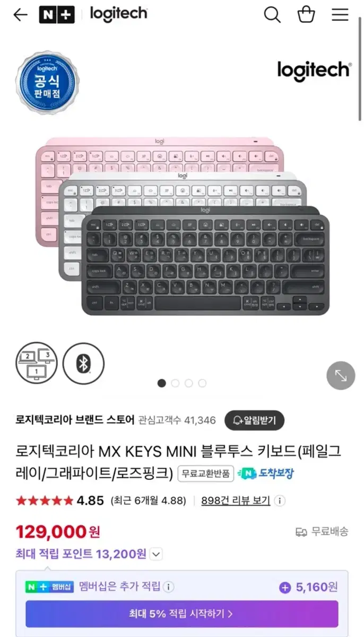Tap the 알림받기 notification button
The image size is (364, 637).
coord(254,420)
